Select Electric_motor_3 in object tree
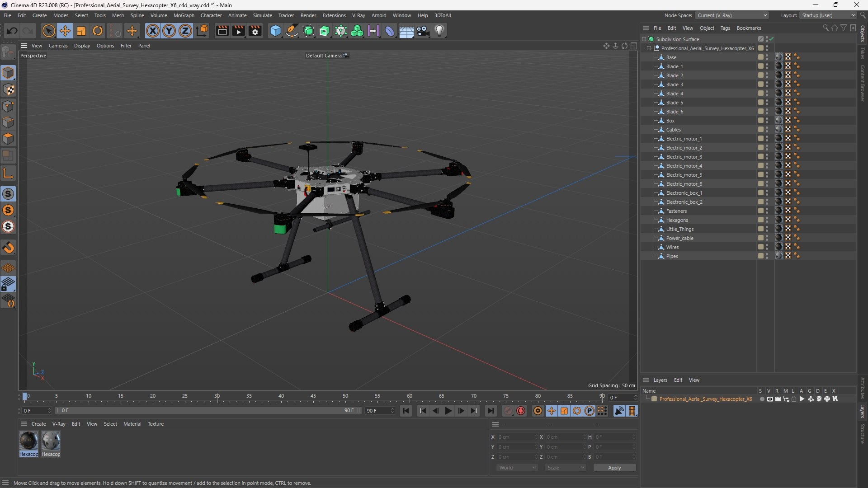868x488 pixels. 684,157
